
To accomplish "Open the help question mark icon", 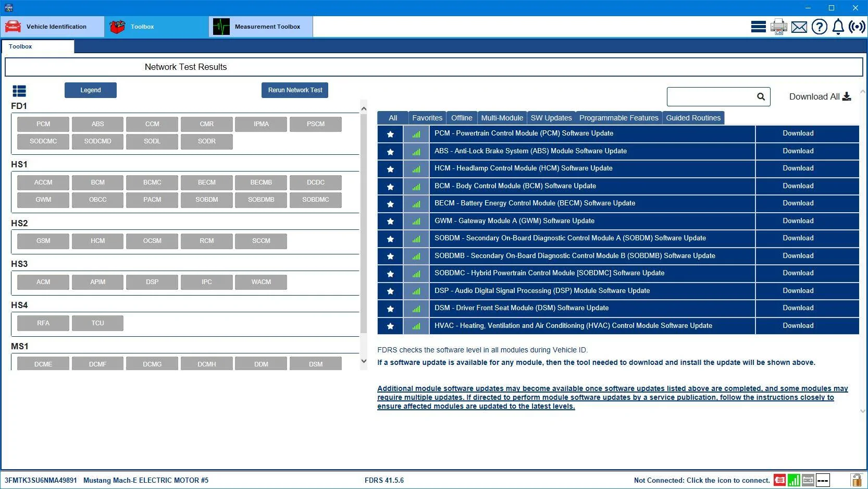I will (819, 27).
